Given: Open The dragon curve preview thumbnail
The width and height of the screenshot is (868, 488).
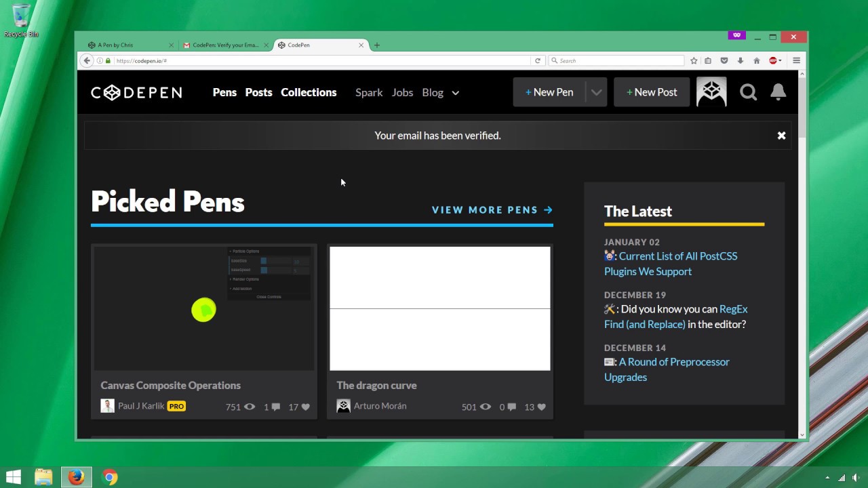Looking at the screenshot, I should [439, 308].
